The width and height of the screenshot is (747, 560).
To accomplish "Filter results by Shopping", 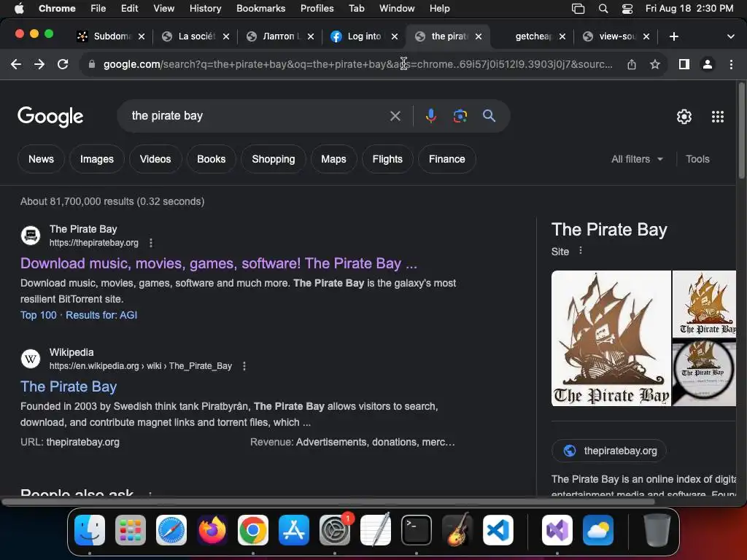I will coord(274,159).
